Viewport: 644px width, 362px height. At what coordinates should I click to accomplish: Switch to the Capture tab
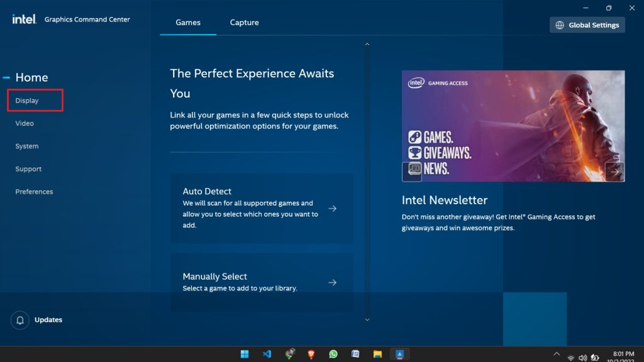245,23
